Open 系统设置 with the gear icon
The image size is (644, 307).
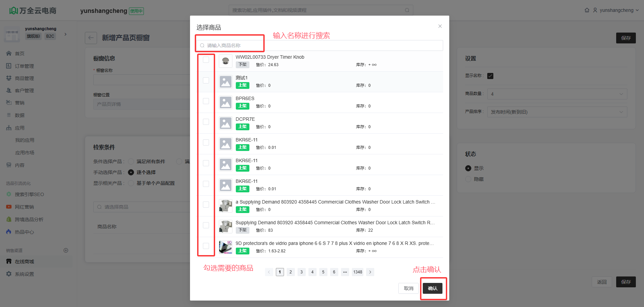pos(24,274)
